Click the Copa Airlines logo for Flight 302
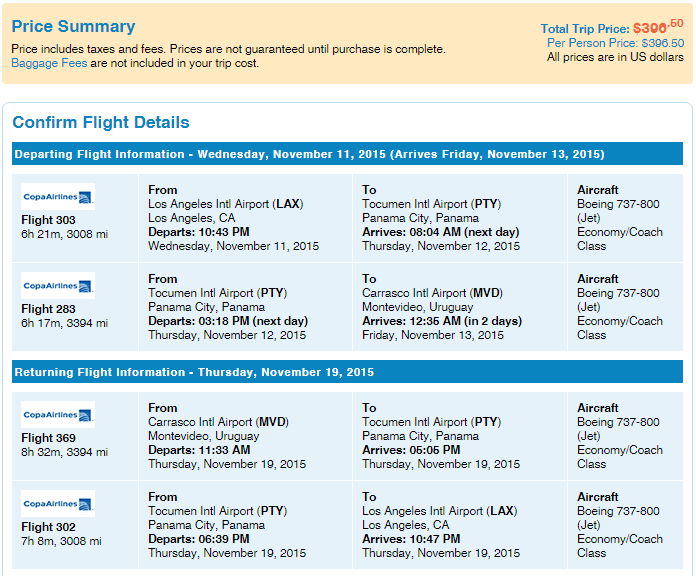 [58, 503]
